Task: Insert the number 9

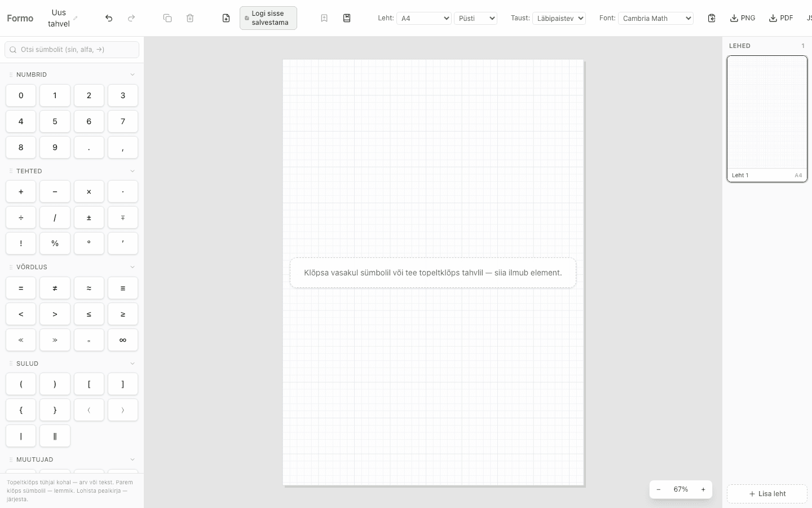Action: [55, 147]
